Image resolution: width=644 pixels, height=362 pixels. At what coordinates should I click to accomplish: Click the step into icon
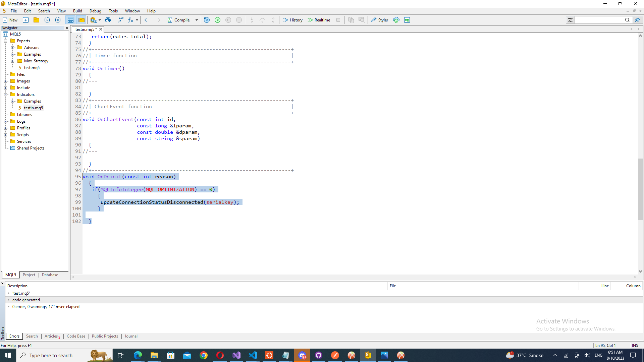[x=252, y=20]
